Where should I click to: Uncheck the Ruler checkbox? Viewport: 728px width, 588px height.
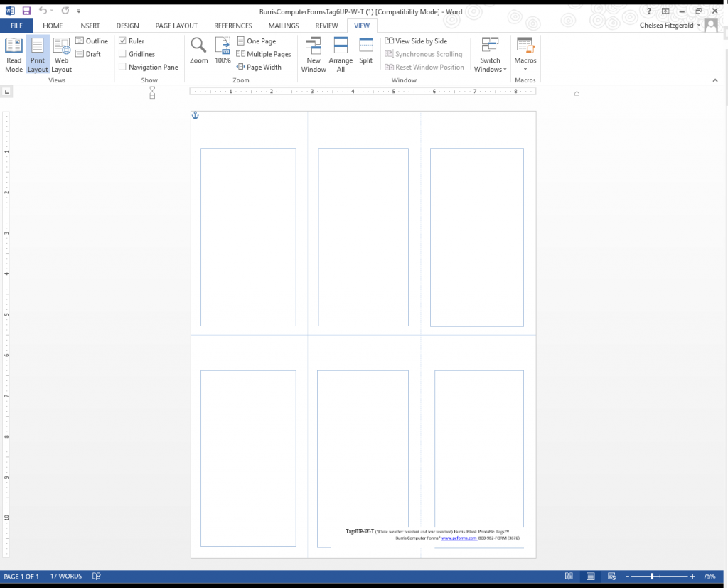pos(122,41)
